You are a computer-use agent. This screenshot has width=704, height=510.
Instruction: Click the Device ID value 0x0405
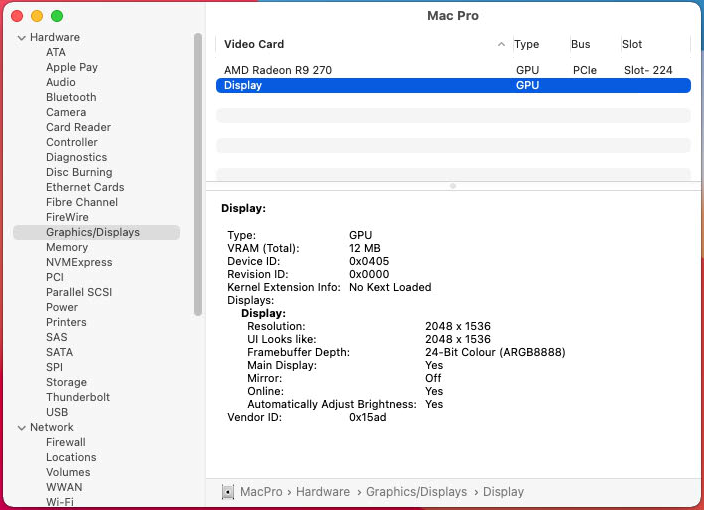(x=369, y=261)
